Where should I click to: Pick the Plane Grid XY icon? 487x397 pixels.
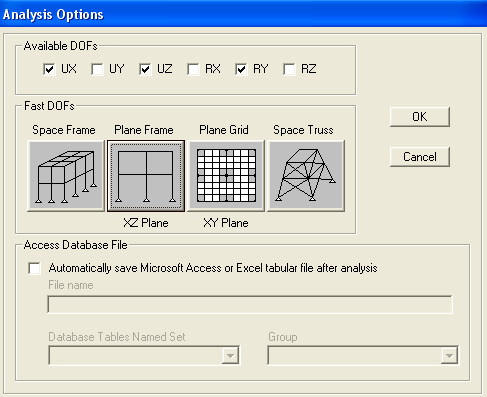click(x=226, y=176)
